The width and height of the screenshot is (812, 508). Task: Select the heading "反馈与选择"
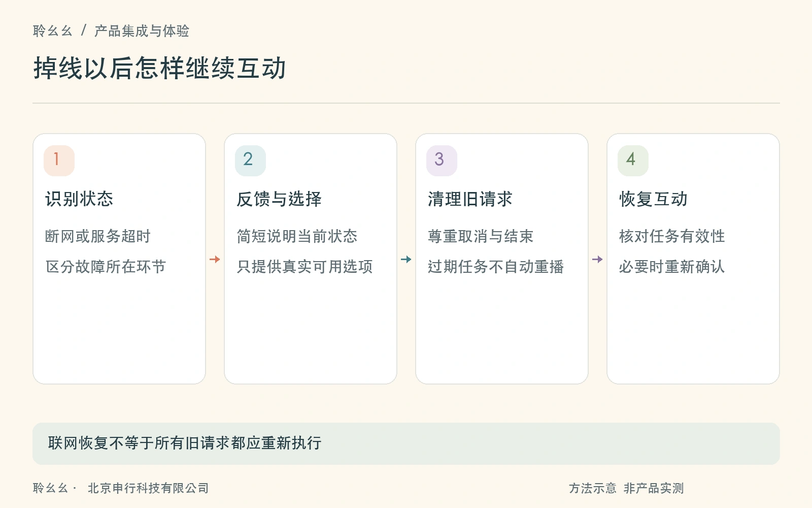click(279, 199)
